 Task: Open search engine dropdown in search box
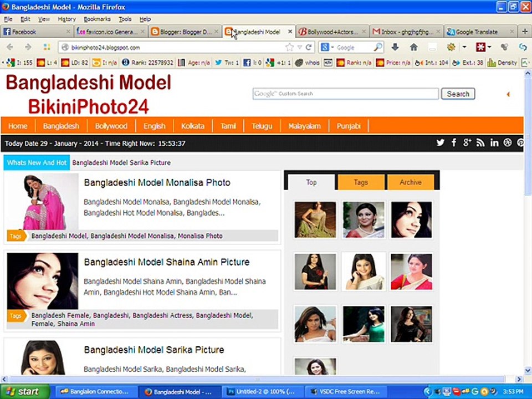click(333, 47)
